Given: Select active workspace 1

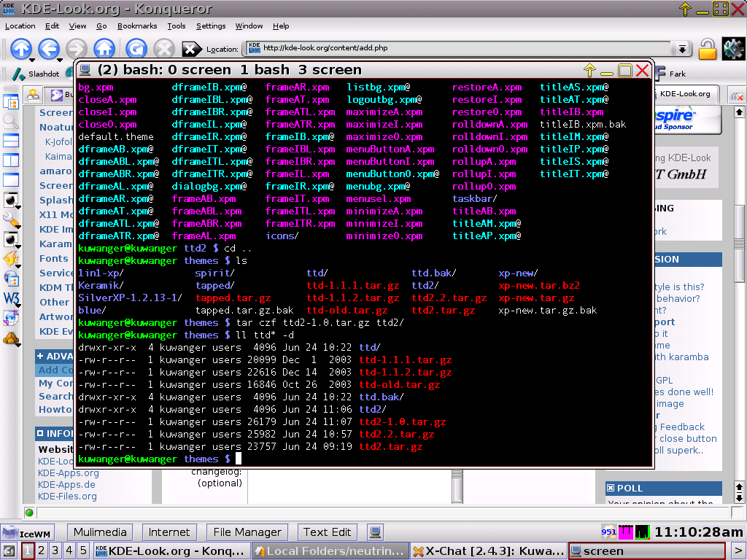Looking at the screenshot, I should 28,551.
